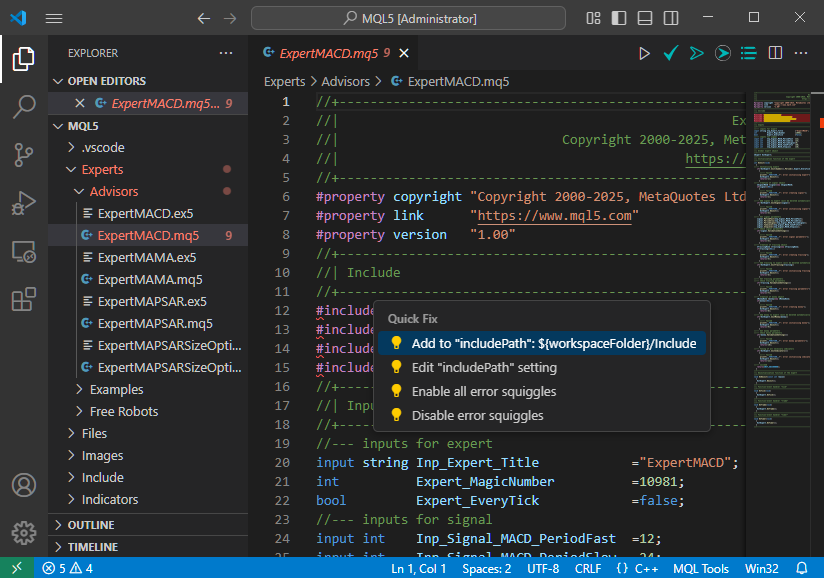824x578 pixels.
Task: Click the Run file play icon
Action: click(x=644, y=53)
